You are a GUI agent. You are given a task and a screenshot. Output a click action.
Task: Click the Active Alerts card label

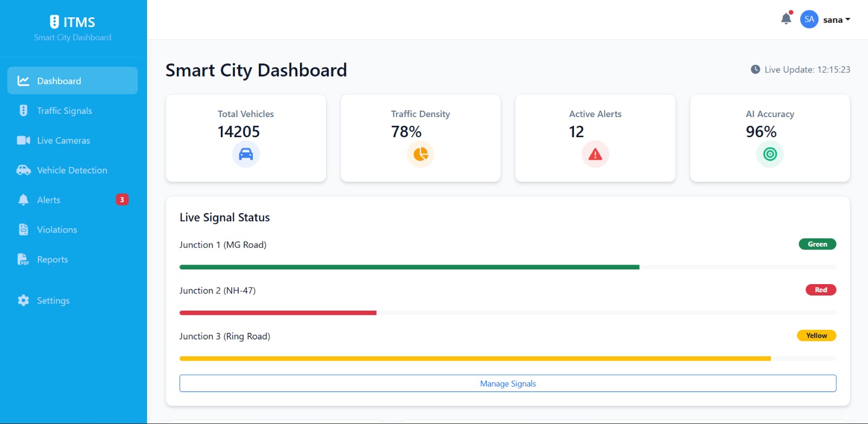(x=595, y=114)
